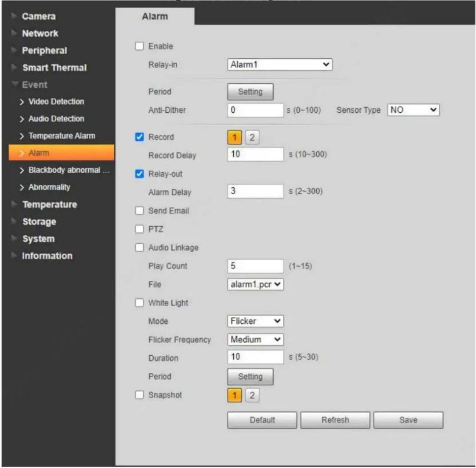Open the Sensor Type NO dropdown
Screen dimensions: 476x468
pos(413,110)
